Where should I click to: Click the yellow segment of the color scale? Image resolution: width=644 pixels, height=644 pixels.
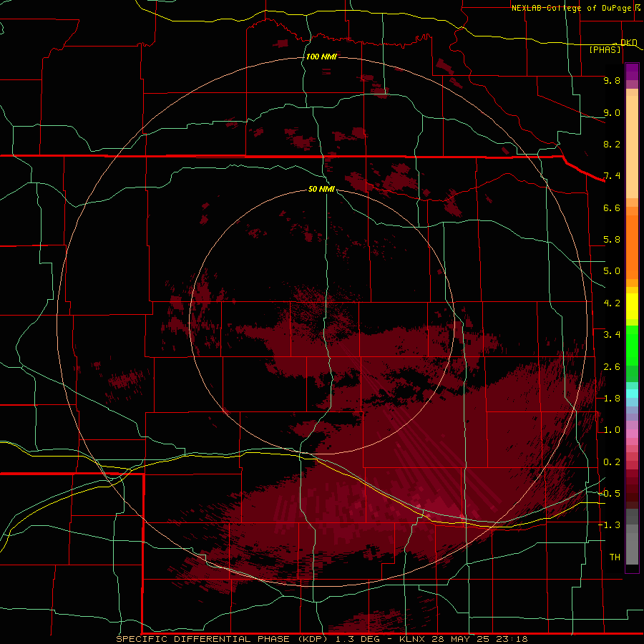[x=632, y=306]
